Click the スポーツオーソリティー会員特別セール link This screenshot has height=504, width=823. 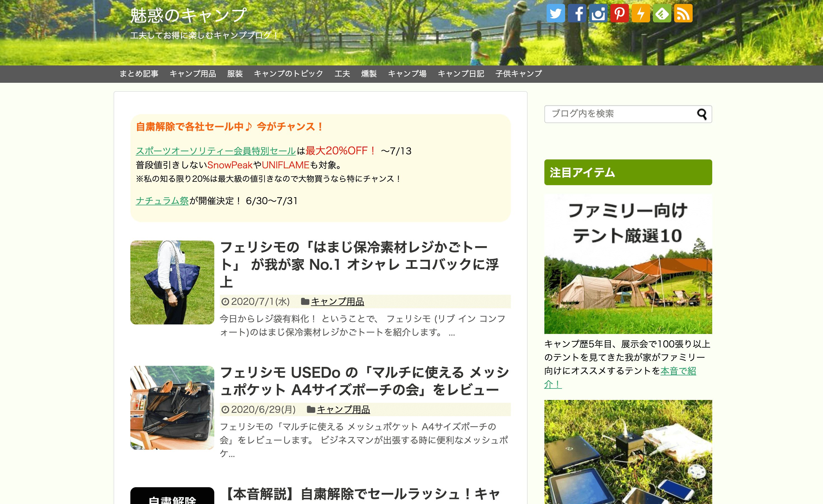pyautogui.click(x=215, y=151)
